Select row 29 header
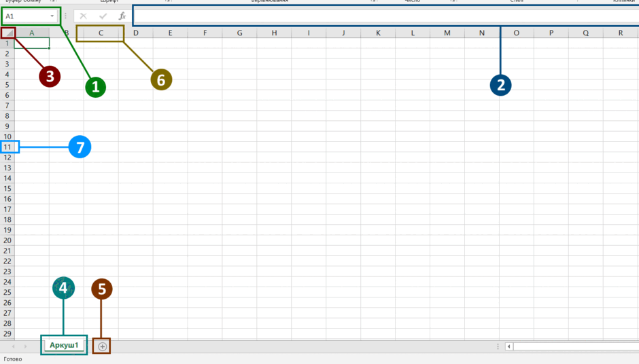The width and height of the screenshot is (639, 364). pyautogui.click(x=7, y=333)
